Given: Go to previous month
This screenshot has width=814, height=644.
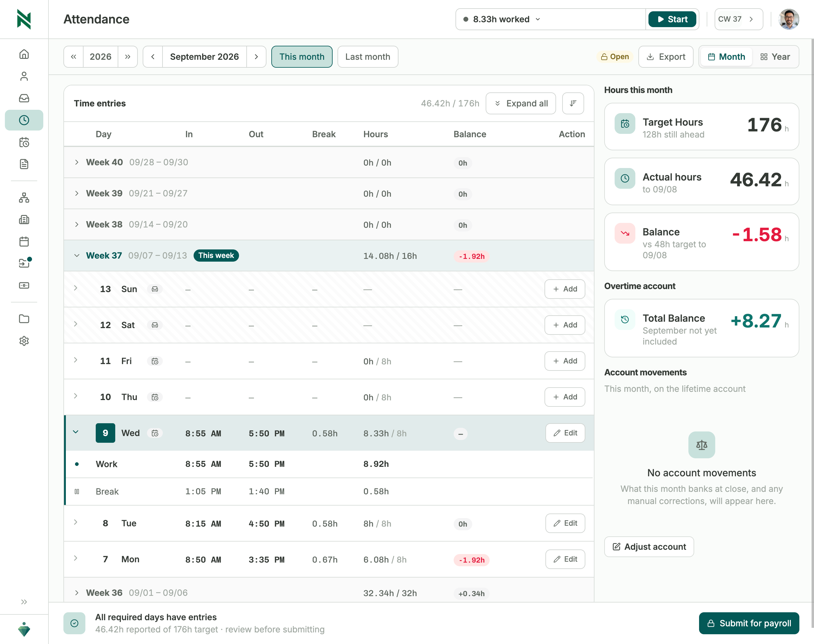Looking at the screenshot, I should coord(153,57).
